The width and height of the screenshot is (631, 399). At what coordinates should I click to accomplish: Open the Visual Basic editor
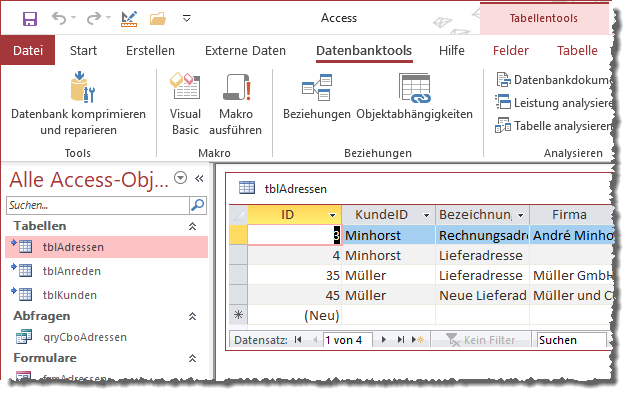click(185, 104)
